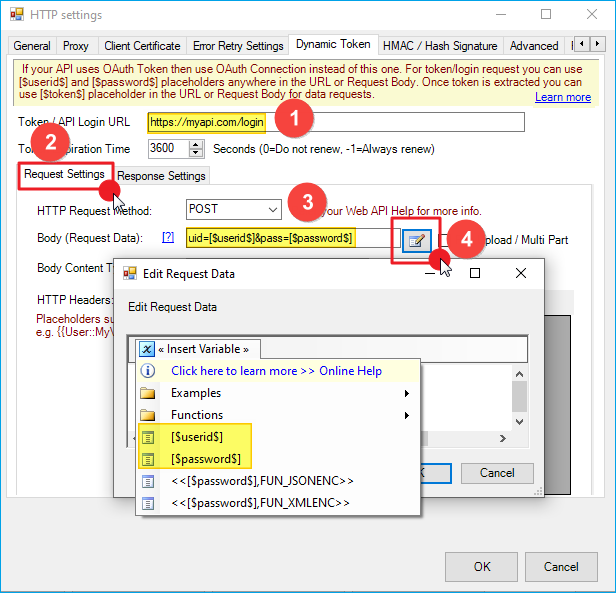Open the Learn more link
616x593 pixels.
pos(562,97)
